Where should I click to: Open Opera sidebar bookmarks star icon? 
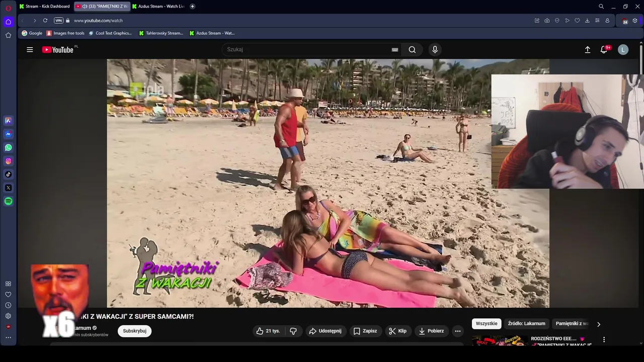click(8, 35)
